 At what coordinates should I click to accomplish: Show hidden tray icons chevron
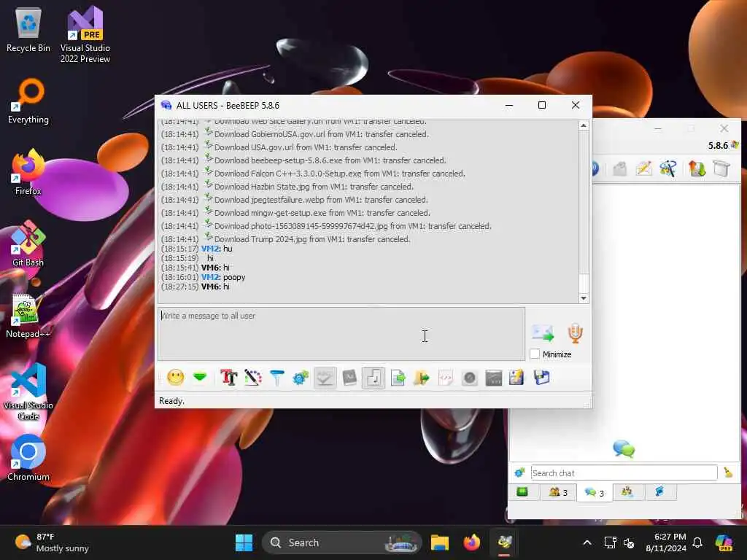[587, 542]
